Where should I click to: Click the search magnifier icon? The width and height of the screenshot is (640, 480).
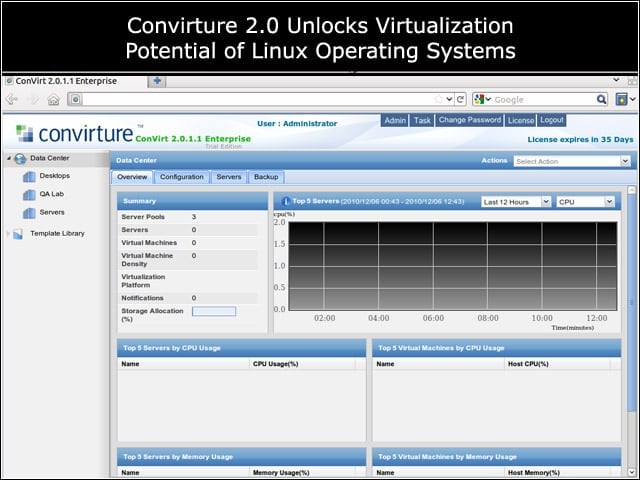(601, 99)
